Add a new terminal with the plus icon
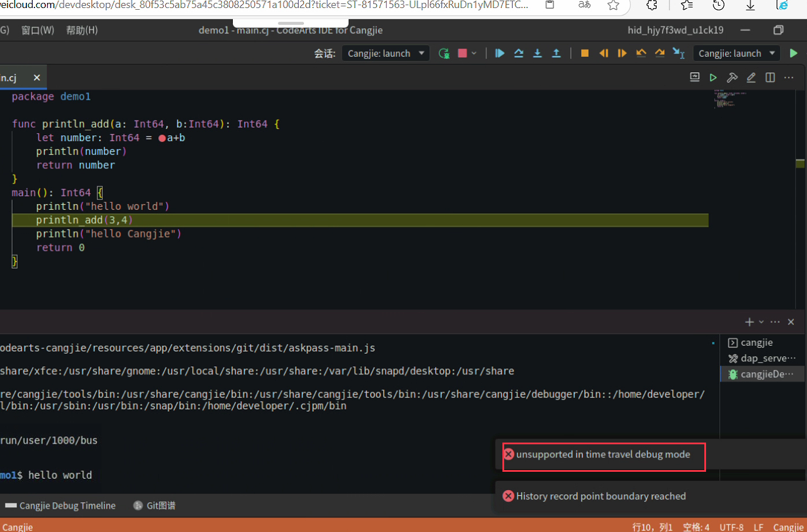807x532 pixels. pos(749,322)
